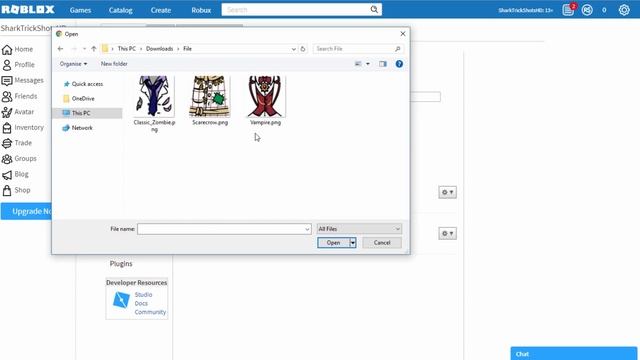Open the Plugins tab
Image resolution: width=640 pixels, height=360 pixels.
pos(121,264)
